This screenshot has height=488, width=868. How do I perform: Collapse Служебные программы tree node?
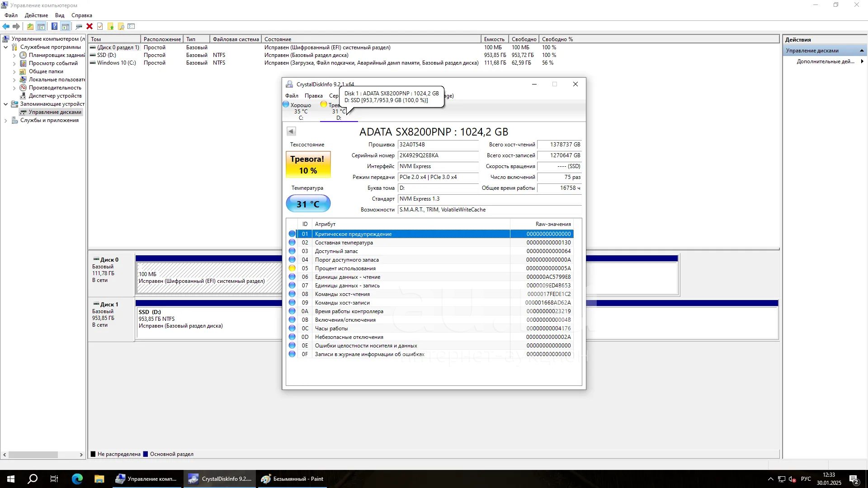[x=6, y=47]
